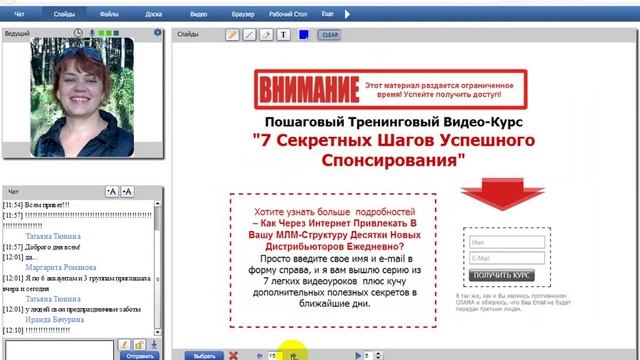Send message with Отправить button

coord(140,356)
